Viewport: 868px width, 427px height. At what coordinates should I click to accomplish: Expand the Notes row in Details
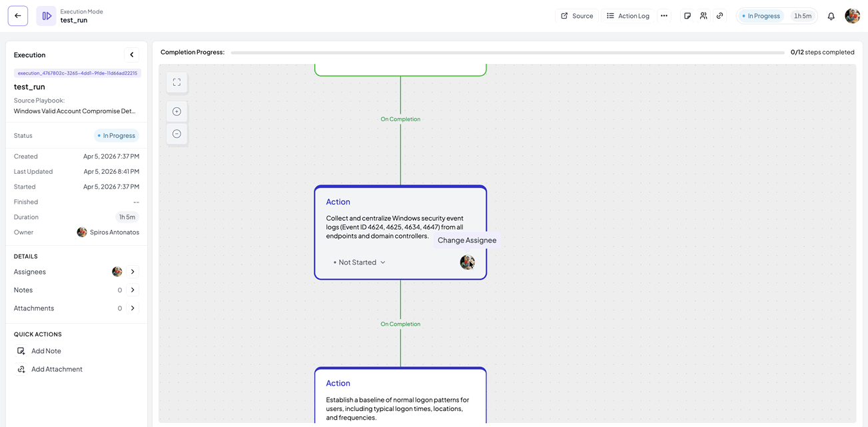[x=132, y=290]
